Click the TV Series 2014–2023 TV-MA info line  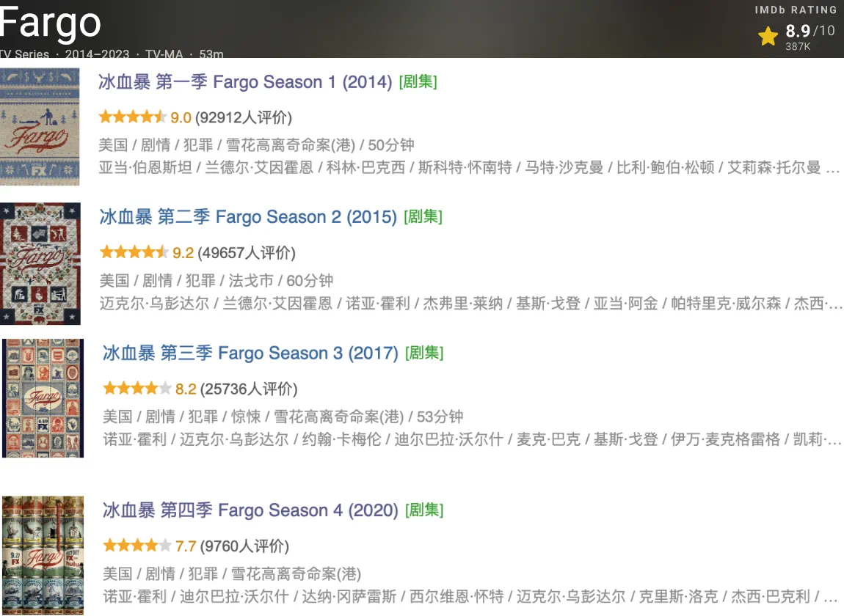point(112,54)
